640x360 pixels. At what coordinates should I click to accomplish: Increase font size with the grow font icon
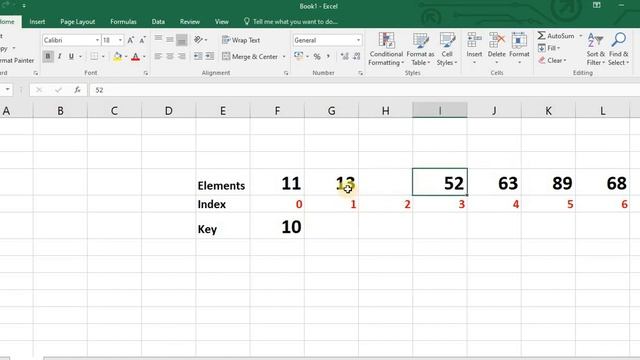tap(131, 40)
